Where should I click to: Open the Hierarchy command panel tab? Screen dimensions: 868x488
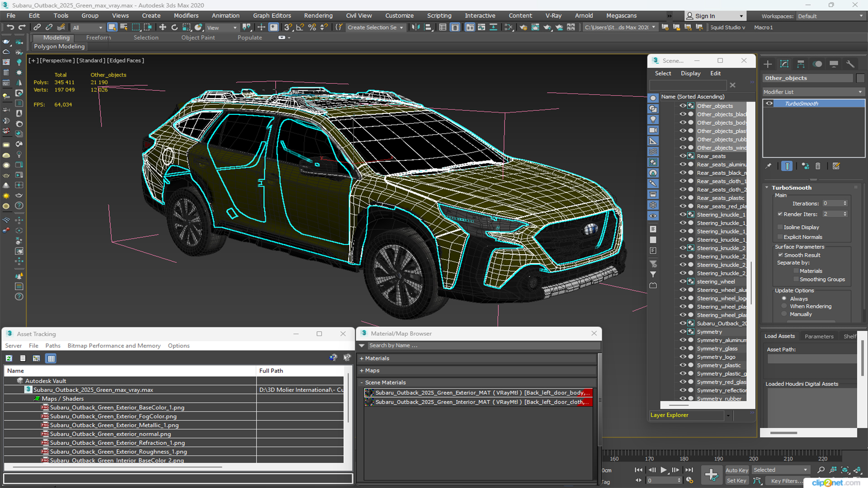click(x=801, y=64)
